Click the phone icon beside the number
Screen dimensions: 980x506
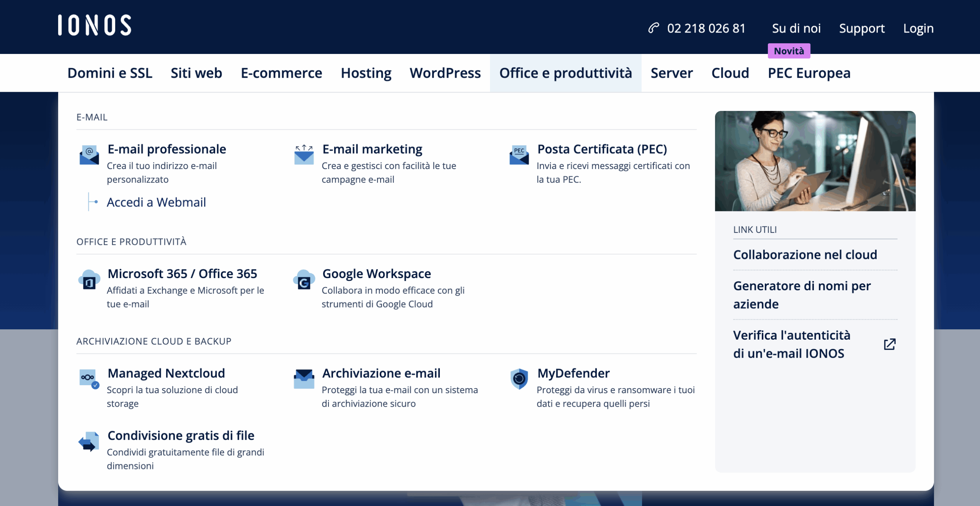pos(653,28)
